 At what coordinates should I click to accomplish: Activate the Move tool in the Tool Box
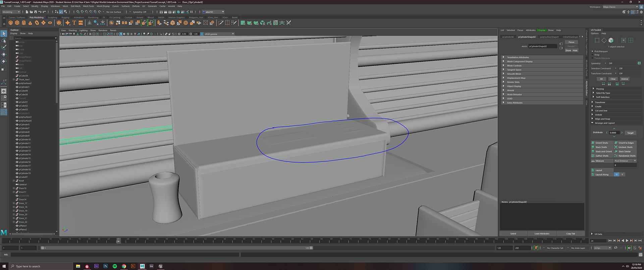(4, 54)
